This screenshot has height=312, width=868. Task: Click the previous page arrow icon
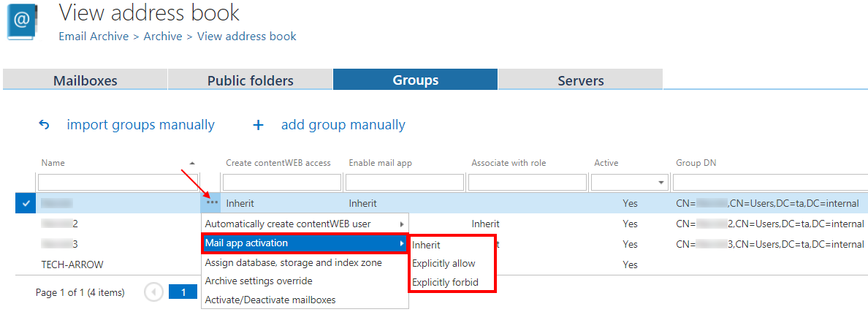coord(153,292)
